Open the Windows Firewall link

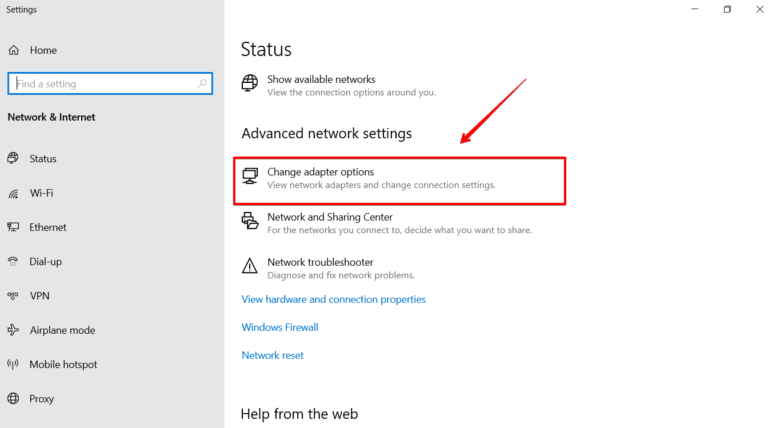point(280,327)
